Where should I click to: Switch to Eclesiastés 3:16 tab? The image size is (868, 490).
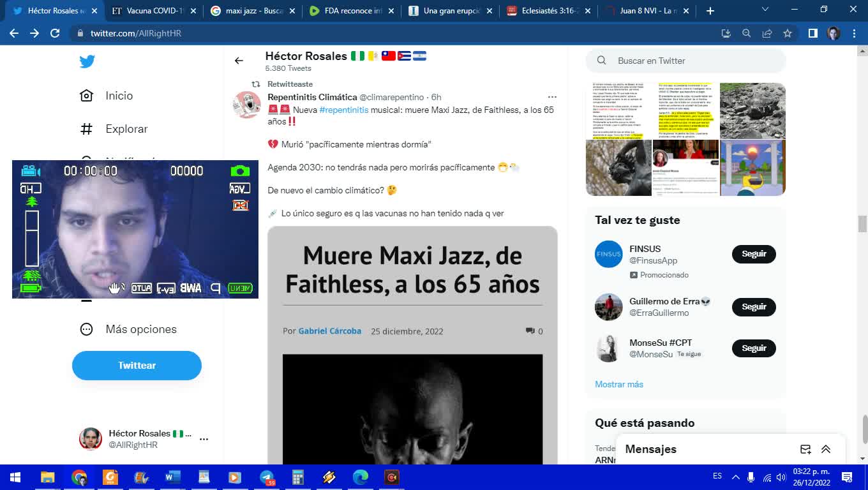pyautogui.click(x=549, y=11)
